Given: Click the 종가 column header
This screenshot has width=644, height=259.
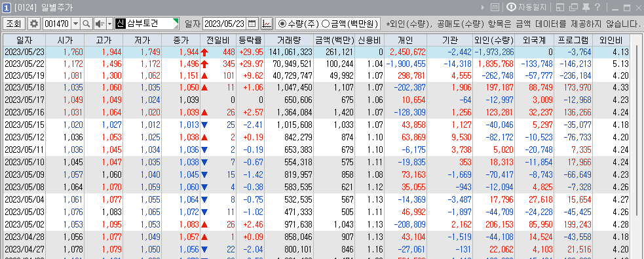Looking at the screenshot, I should [181, 40].
